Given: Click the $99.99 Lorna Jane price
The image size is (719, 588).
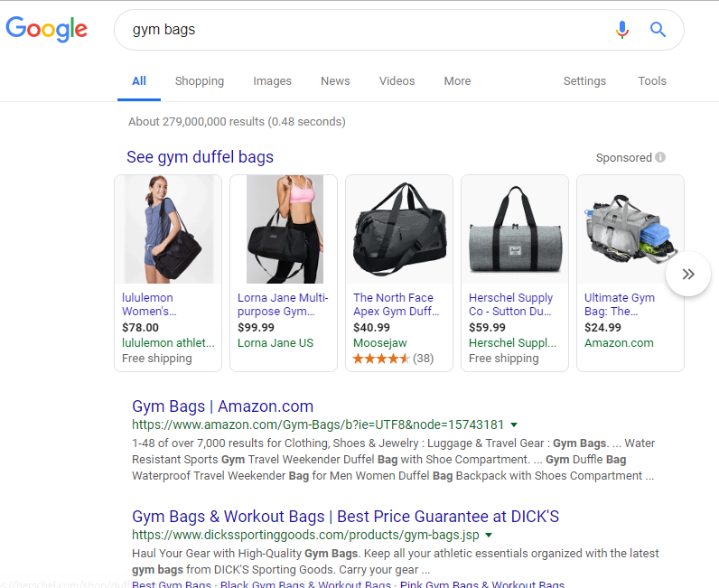Looking at the screenshot, I should point(256,328).
